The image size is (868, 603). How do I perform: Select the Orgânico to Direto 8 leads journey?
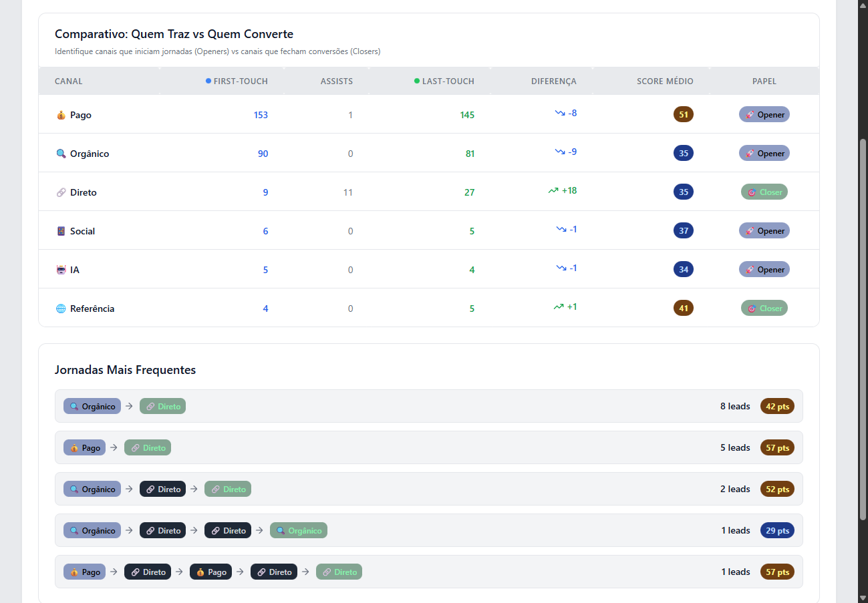coord(428,406)
